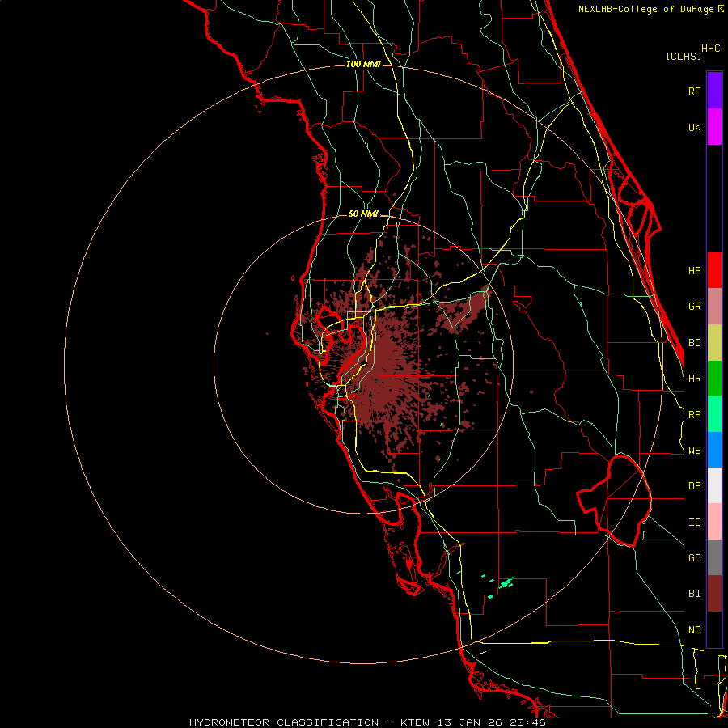Click the "NEXLAB-College of DuPage" credit text

(x=647, y=9)
